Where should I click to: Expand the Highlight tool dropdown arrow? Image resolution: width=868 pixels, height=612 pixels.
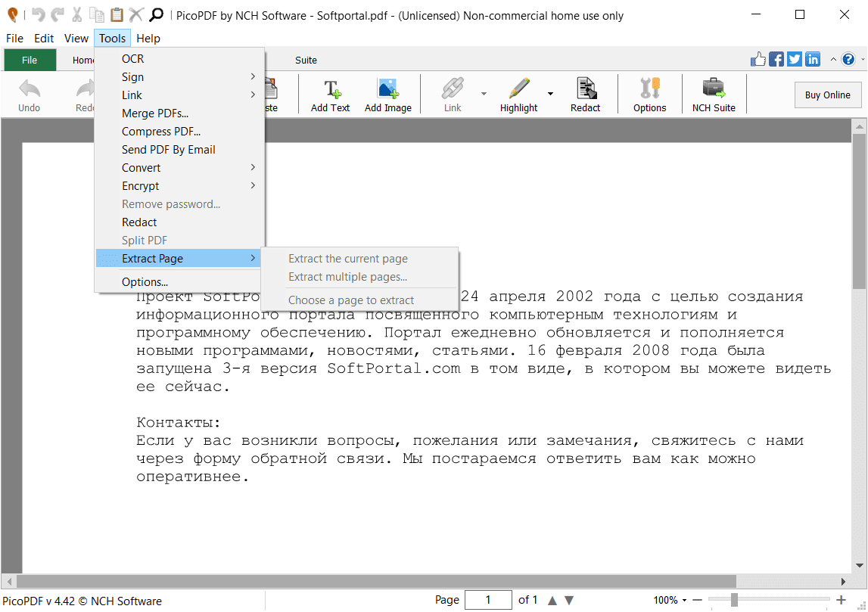click(550, 94)
